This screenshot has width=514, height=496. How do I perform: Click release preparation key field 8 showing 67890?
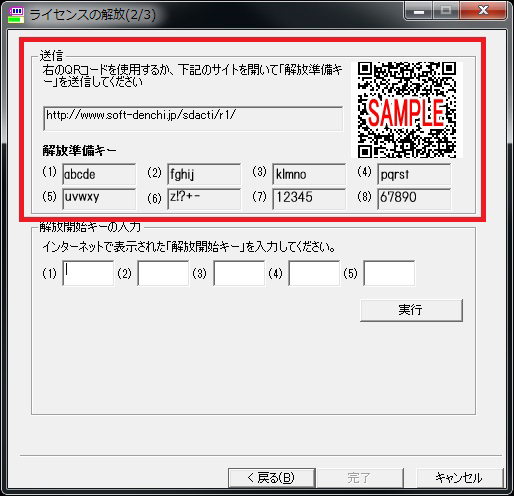tap(414, 199)
